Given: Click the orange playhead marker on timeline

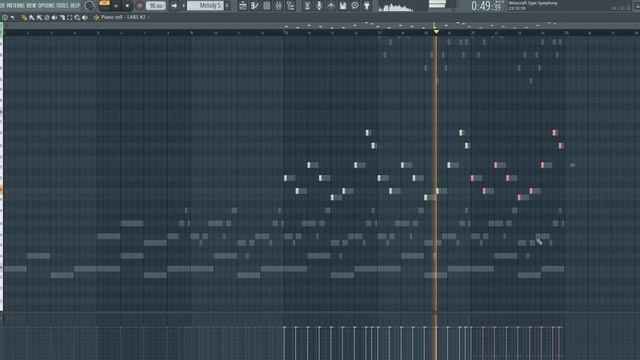Looking at the screenshot, I should point(436,31).
